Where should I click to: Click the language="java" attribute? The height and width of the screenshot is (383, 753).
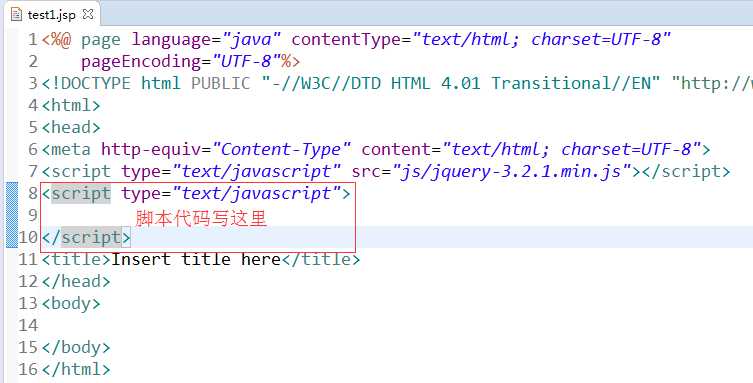(206, 39)
